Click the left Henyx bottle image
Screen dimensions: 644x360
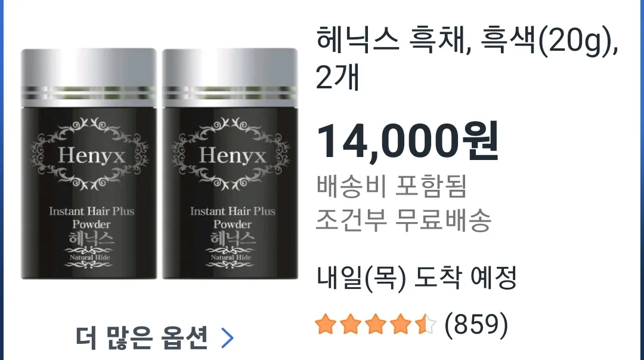(x=89, y=164)
